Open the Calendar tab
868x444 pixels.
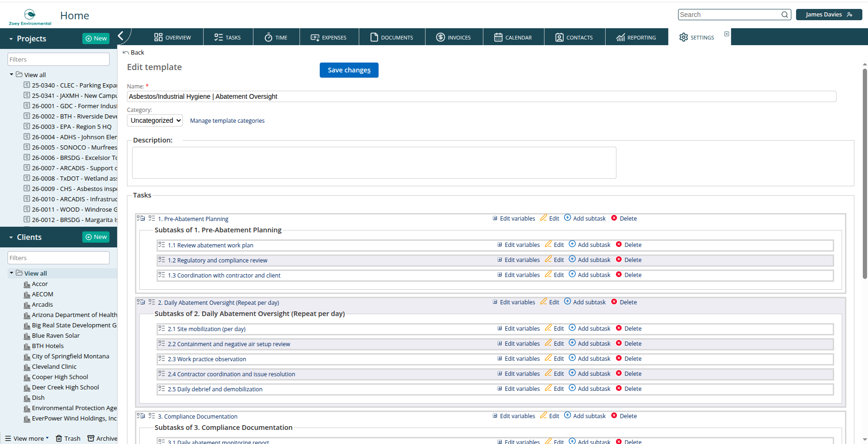(513, 37)
